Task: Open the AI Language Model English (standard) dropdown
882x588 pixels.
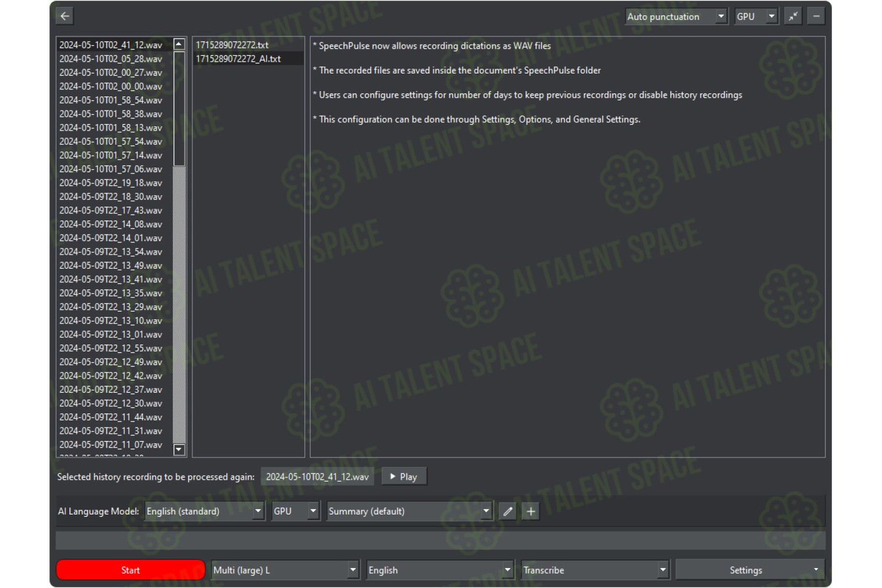Action: tap(204, 512)
